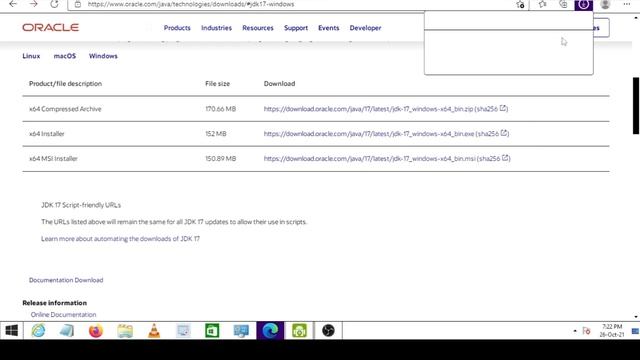
Task: Click the page vertical scrollbar thumb
Action: point(636,105)
